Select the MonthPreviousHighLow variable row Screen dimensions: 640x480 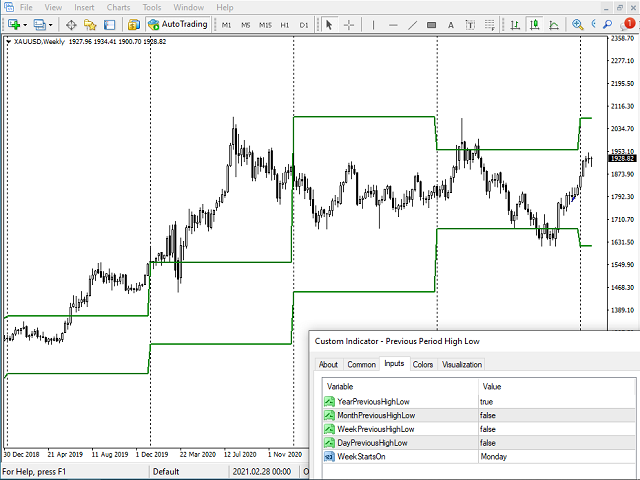pyautogui.click(x=480, y=416)
